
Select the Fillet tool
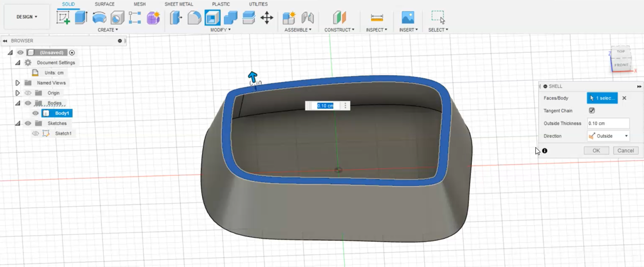pyautogui.click(x=194, y=18)
